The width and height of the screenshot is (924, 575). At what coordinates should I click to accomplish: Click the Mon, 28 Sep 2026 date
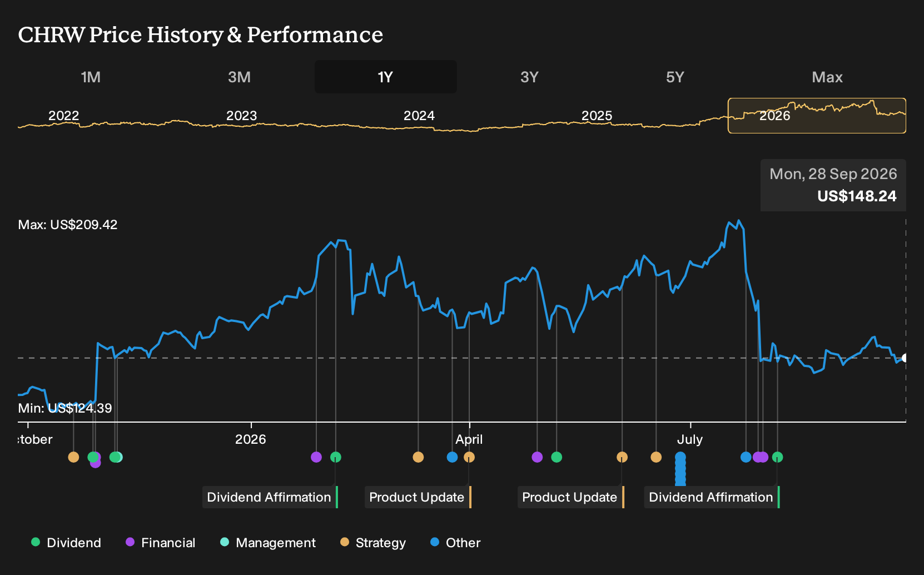[833, 174]
